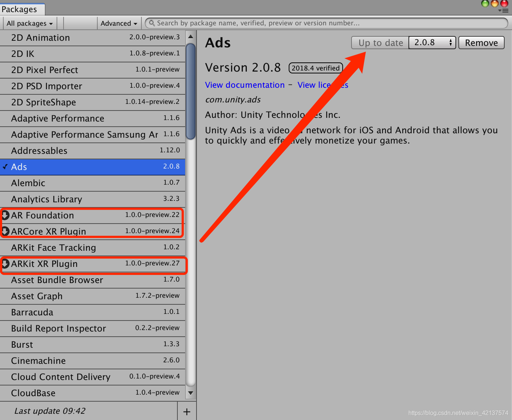This screenshot has height=420, width=512.
Task: Select the Alembic package
Action: click(93, 183)
